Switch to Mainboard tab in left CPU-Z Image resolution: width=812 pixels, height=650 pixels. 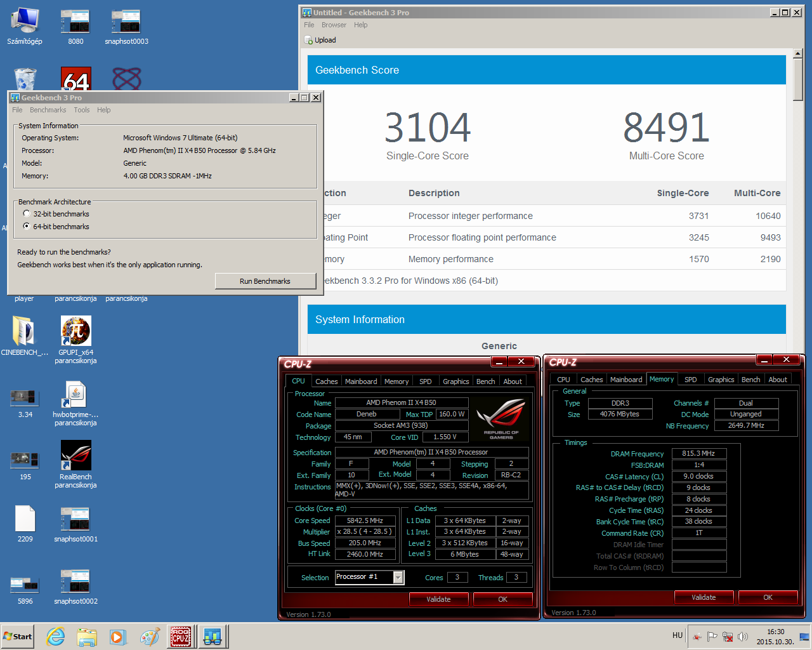pos(361,381)
